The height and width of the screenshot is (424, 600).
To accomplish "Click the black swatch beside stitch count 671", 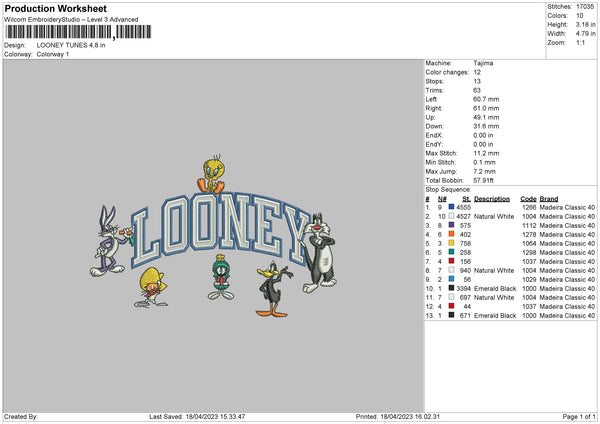I will (x=451, y=315).
